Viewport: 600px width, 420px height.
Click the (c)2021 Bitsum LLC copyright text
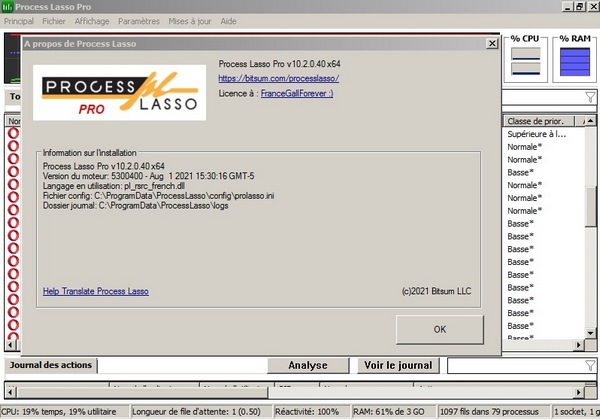[436, 291]
